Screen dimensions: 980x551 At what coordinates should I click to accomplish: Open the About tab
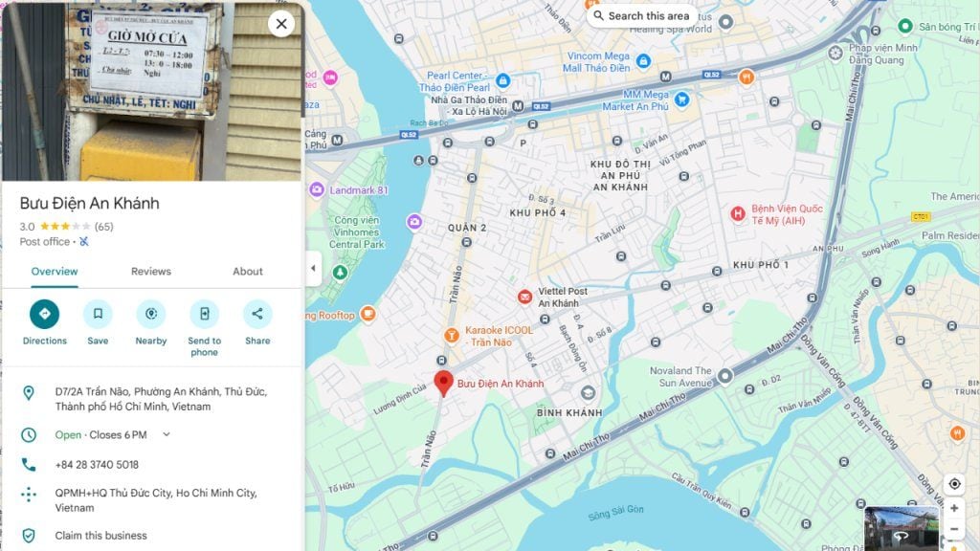click(x=248, y=271)
